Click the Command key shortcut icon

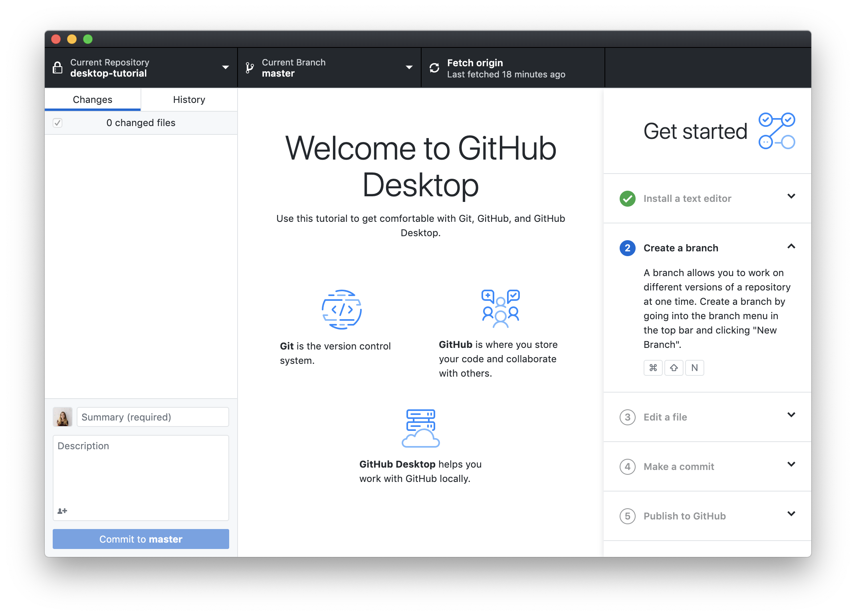click(653, 367)
